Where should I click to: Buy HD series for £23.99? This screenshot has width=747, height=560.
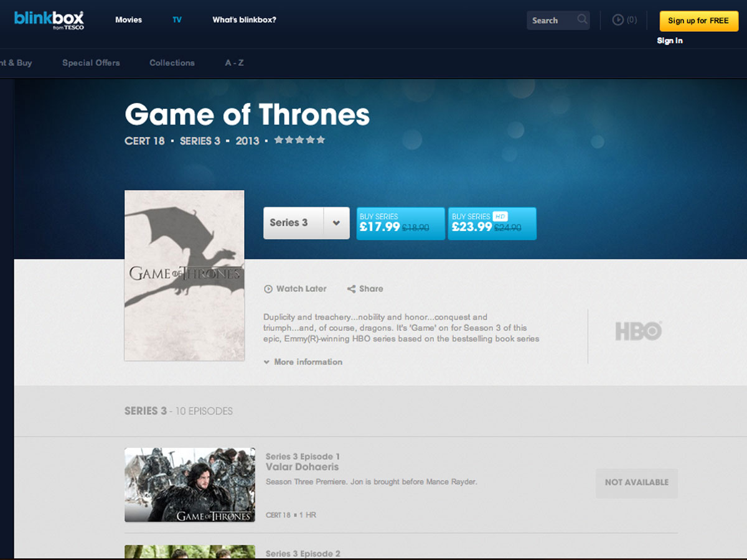492,223
